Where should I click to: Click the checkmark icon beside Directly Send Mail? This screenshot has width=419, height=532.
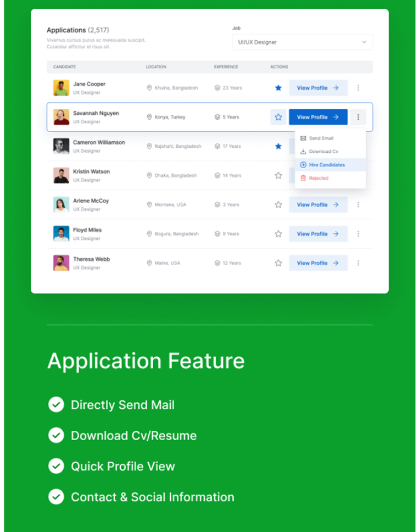click(x=56, y=405)
